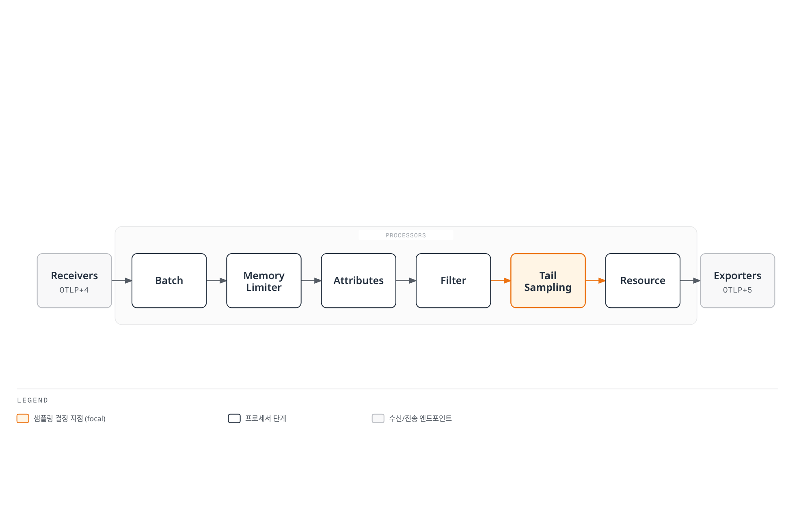Select the Filter processor box
This screenshot has width=812, height=508.
[453, 281]
